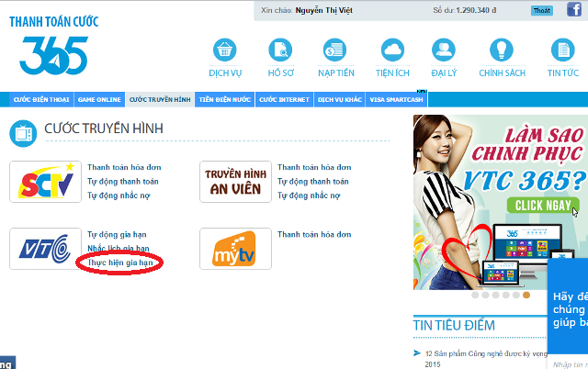This screenshot has height=369, width=588.
Task: Click the Truyền hình An Viên logo
Action: [x=235, y=182]
